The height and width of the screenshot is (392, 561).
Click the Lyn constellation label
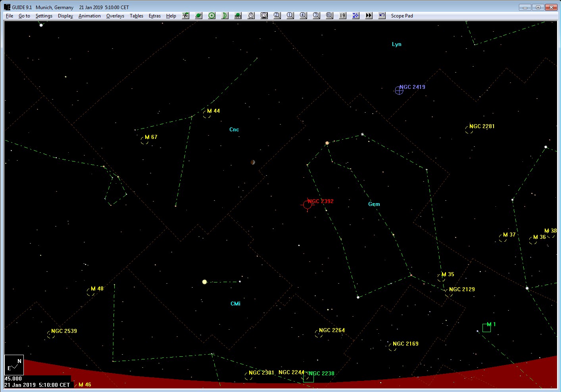pos(396,44)
